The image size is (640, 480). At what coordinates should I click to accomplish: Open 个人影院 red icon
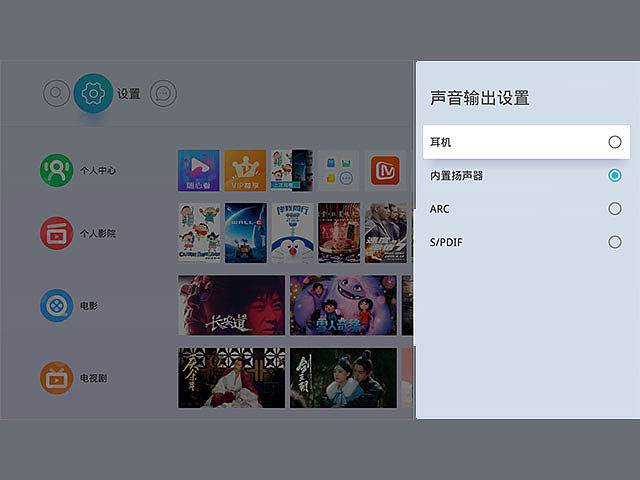(57, 233)
